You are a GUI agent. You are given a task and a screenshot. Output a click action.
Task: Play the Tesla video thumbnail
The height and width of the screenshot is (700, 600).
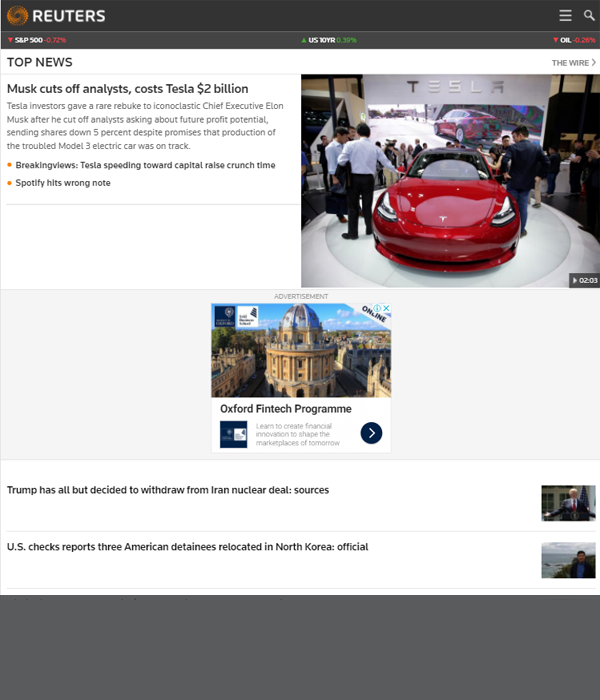tap(450, 181)
